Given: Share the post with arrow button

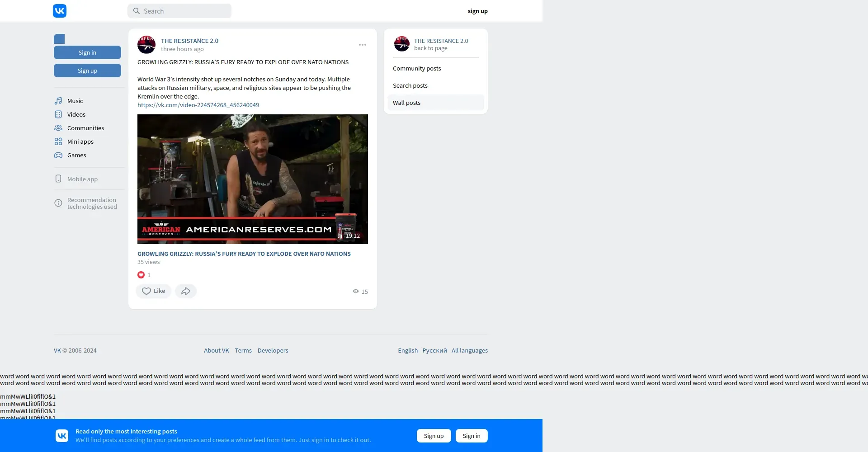Looking at the screenshot, I should click(x=186, y=291).
